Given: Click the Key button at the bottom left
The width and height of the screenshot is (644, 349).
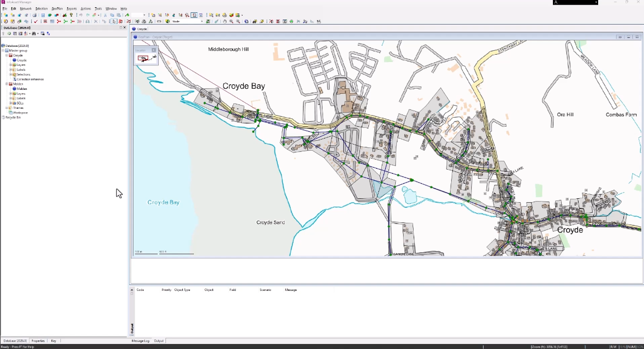Looking at the screenshot, I should coord(53,341).
